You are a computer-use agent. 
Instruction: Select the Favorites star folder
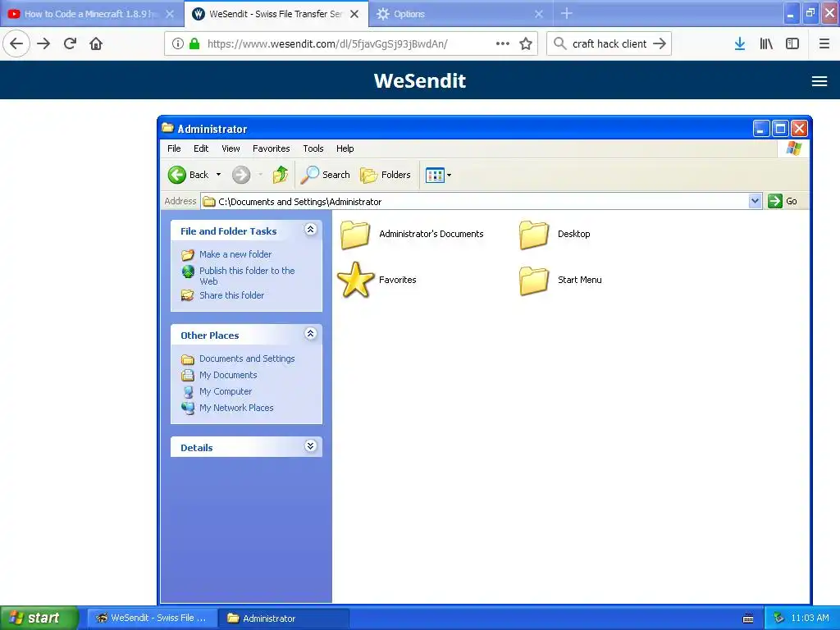pyautogui.click(x=377, y=280)
